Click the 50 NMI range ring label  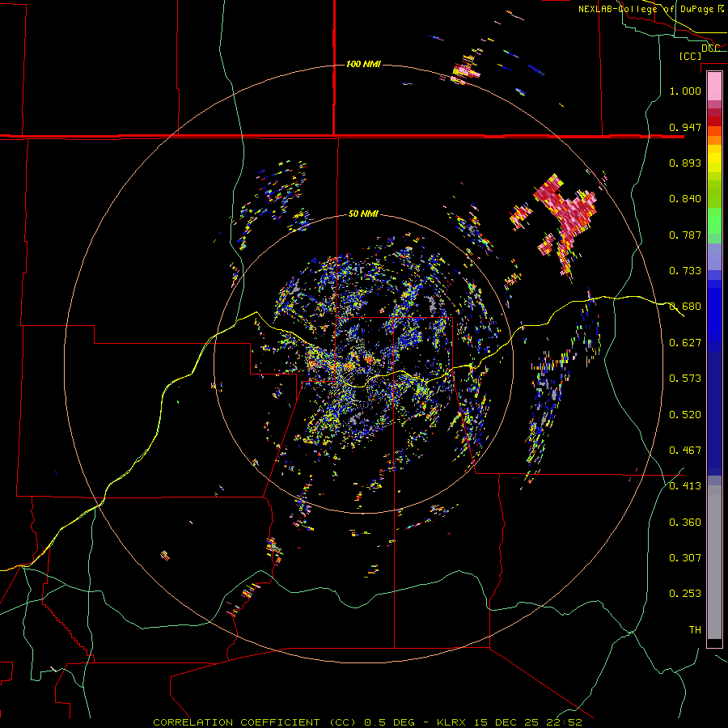tap(363, 214)
